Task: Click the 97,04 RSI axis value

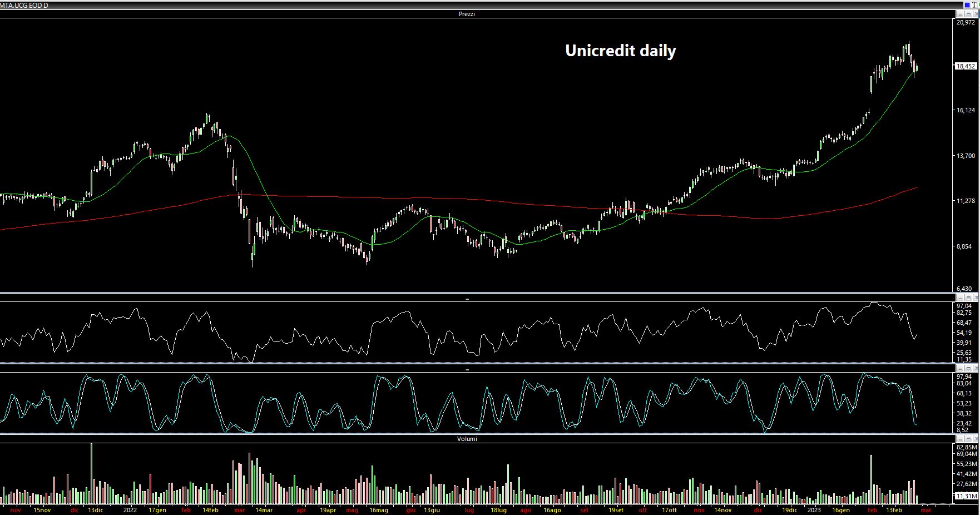Action: pyautogui.click(x=964, y=306)
